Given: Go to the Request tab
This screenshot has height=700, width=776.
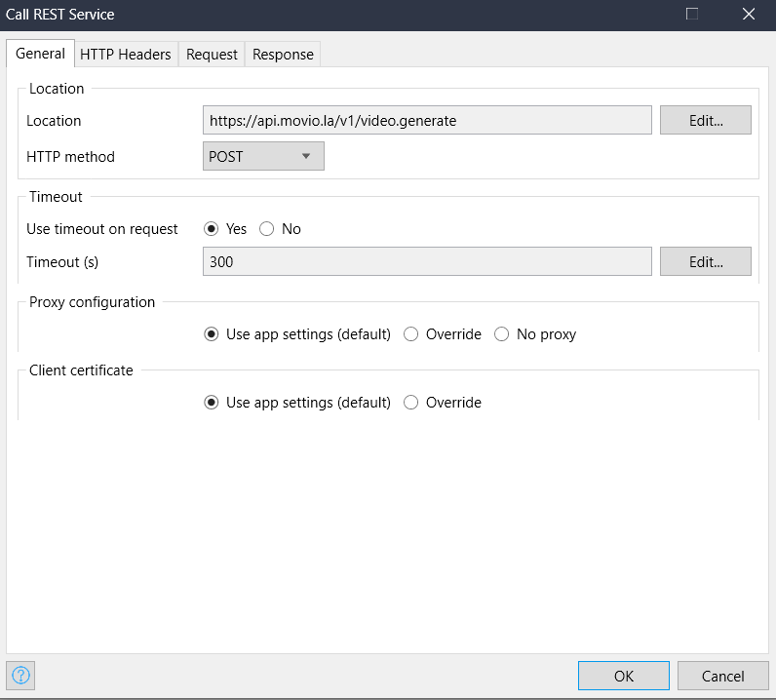Looking at the screenshot, I should tap(212, 55).
